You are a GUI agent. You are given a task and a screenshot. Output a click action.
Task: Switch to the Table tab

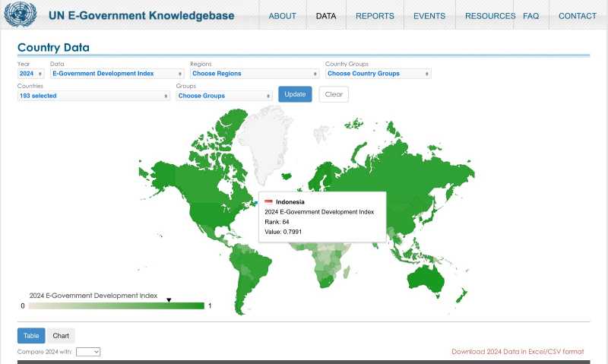pyautogui.click(x=31, y=336)
